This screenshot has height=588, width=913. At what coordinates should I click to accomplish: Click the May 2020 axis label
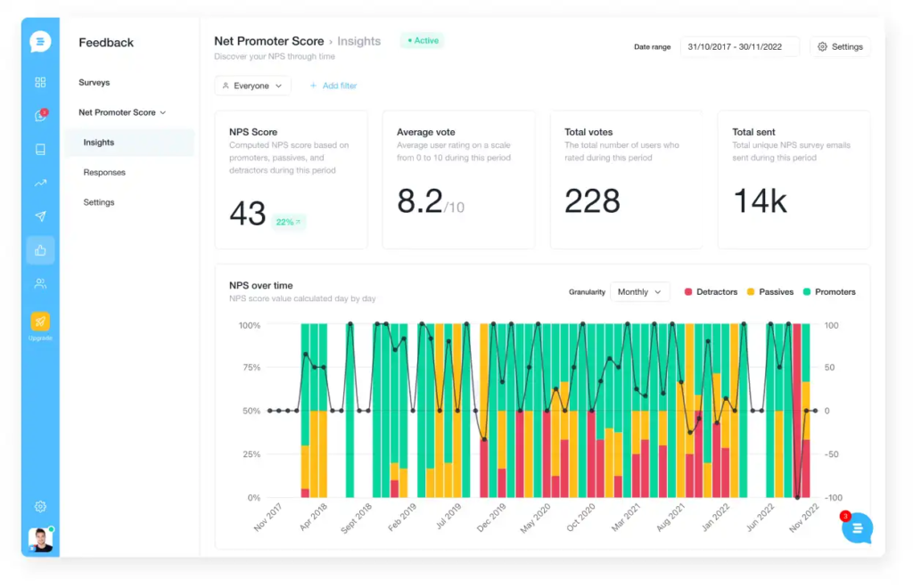(536, 518)
